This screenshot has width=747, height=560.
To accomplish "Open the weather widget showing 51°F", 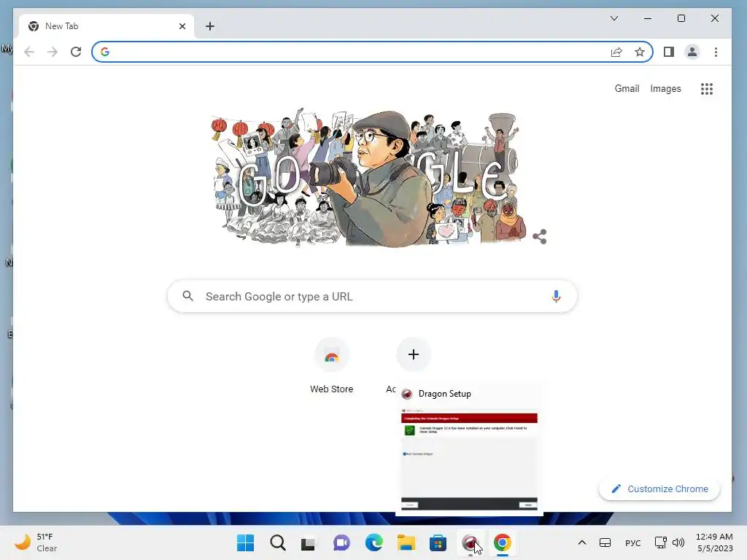I will pos(36,542).
